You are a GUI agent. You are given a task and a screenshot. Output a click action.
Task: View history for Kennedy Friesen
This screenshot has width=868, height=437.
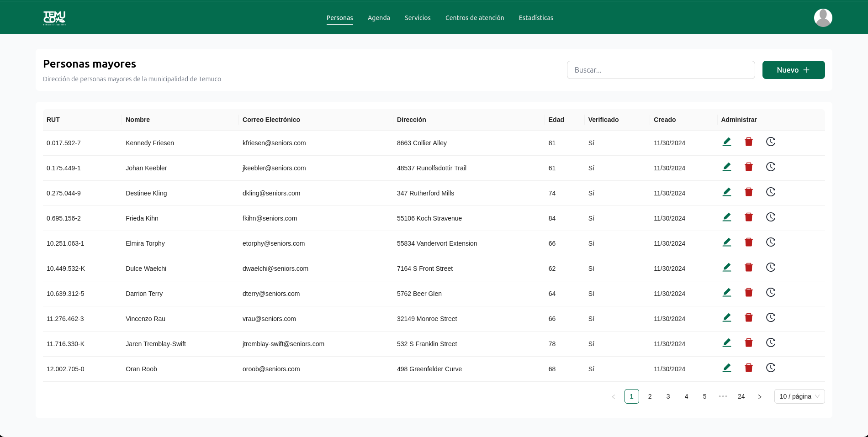771,142
